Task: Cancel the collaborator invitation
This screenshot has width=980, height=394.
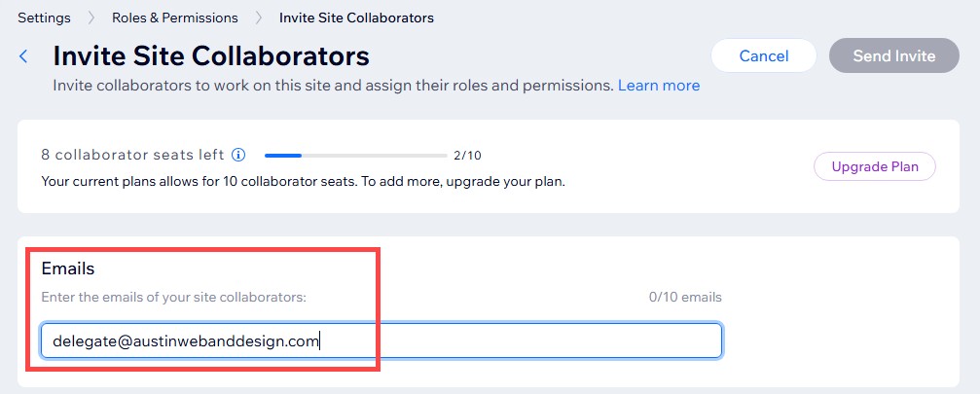Action: [764, 55]
